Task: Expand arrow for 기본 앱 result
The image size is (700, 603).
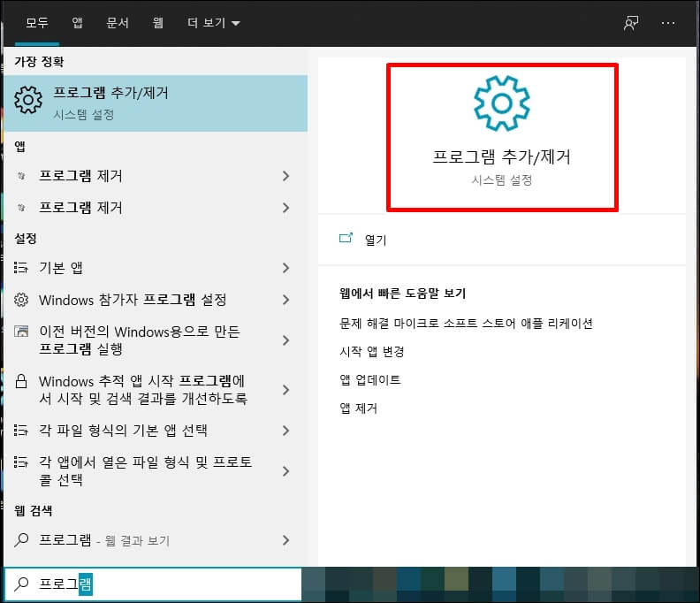Action: pyautogui.click(x=285, y=268)
